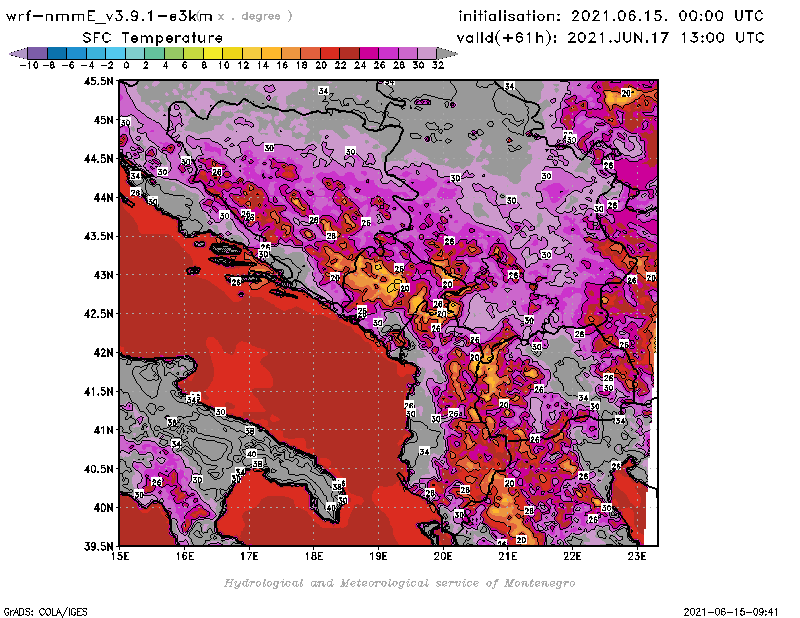This screenshot has height=618, width=800.
Task: Select the '22E' longitude axis label
Action: 572,556
